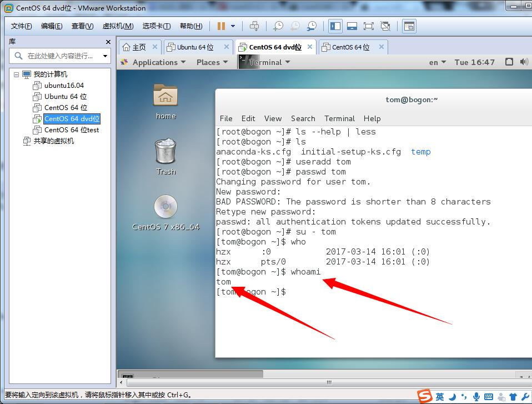Close the CentOS 64 dvd位 tab
The height and width of the screenshot is (404, 532).
[x=310, y=47]
